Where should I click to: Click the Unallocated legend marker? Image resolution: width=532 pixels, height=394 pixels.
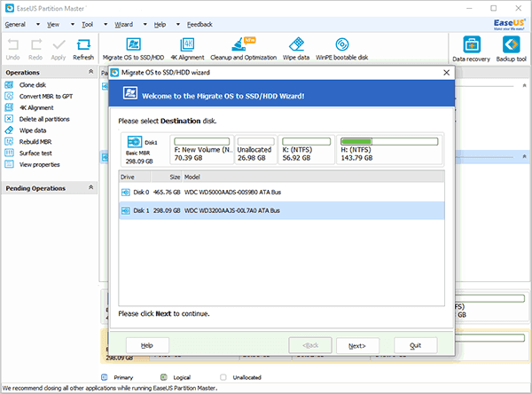223,377
